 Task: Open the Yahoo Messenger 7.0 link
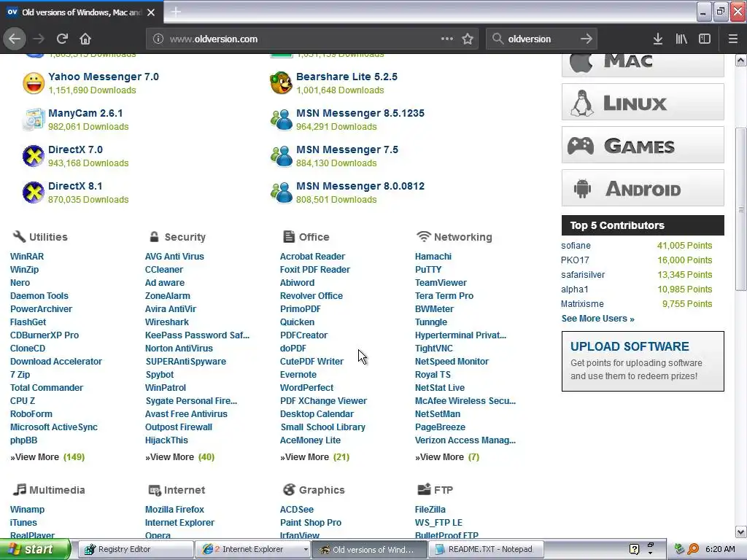click(x=104, y=77)
